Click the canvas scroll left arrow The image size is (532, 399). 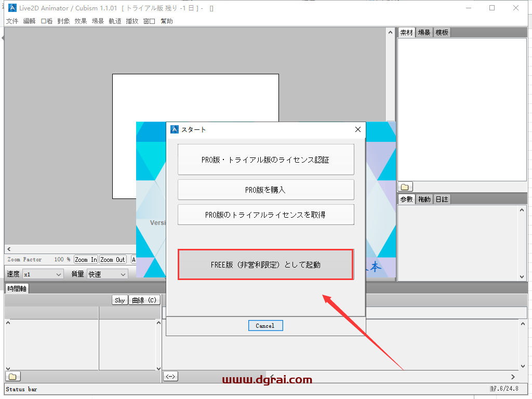coord(9,249)
